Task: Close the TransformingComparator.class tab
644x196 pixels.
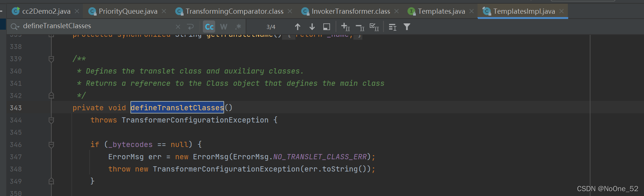Action: pyautogui.click(x=290, y=12)
